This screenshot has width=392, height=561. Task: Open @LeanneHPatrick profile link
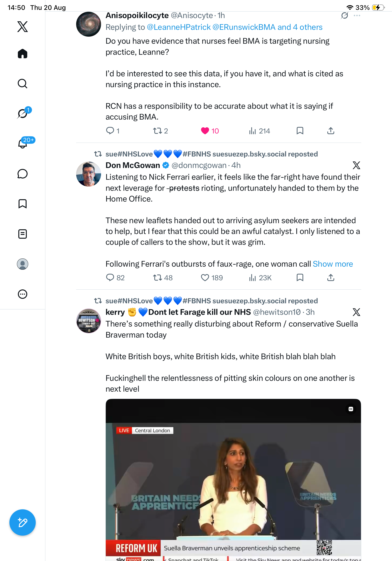179,27
